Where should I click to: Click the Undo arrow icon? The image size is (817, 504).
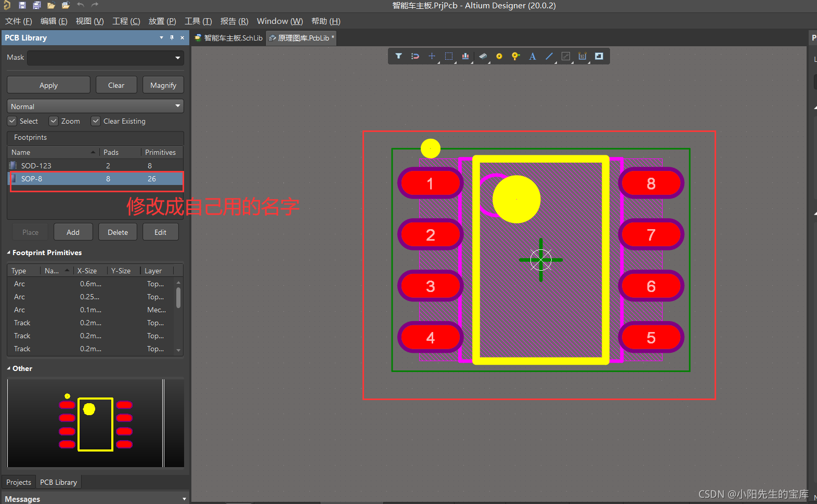[x=80, y=5]
